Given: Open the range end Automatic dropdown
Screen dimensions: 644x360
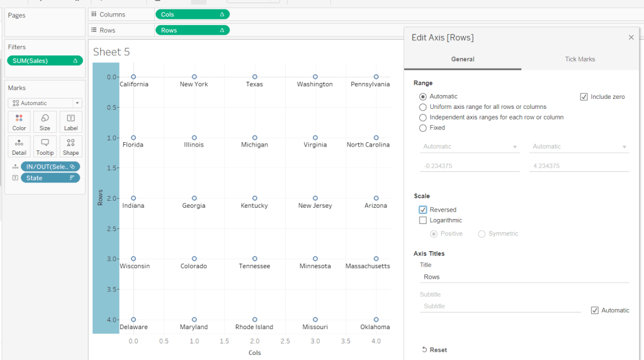Looking at the screenshot, I should pyautogui.click(x=579, y=147).
